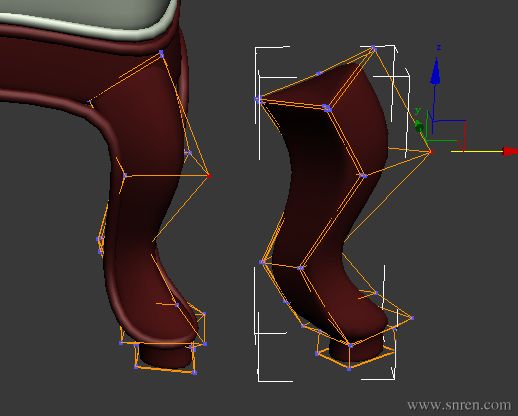Click the blue Z-axis arrow of the gizmo
The image size is (518, 416).
pyautogui.click(x=435, y=71)
